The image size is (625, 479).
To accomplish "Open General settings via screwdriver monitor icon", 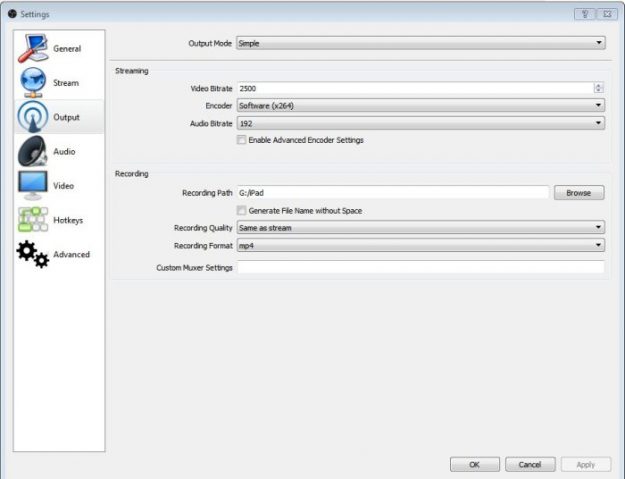I will point(33,49).
